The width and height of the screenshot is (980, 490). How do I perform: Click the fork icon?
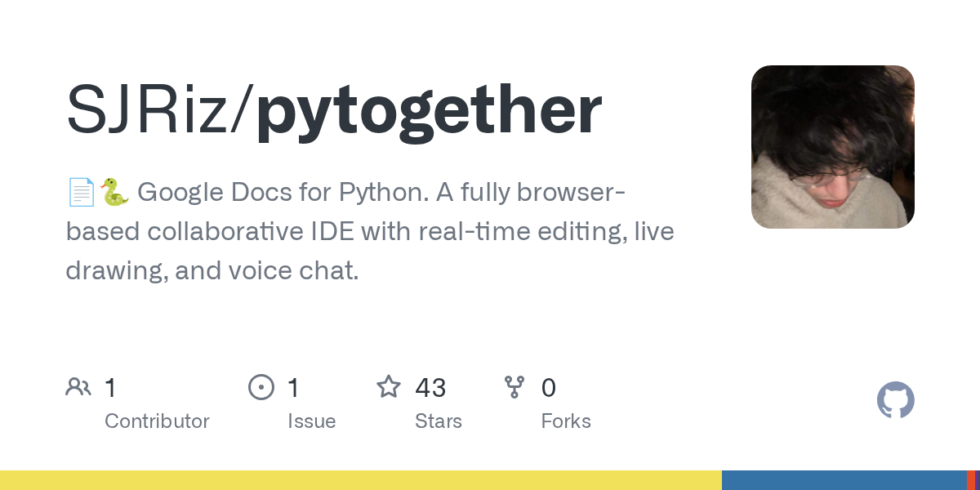(x=514, y=387)
